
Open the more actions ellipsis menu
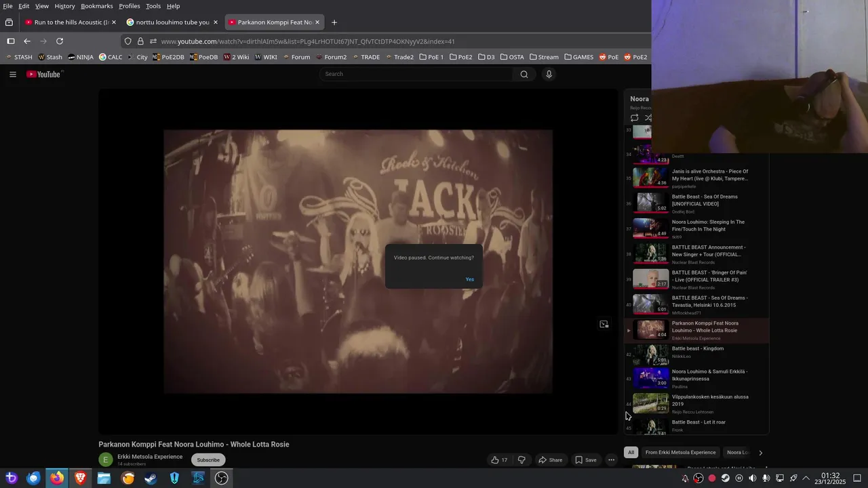click(x=611, y=460)
